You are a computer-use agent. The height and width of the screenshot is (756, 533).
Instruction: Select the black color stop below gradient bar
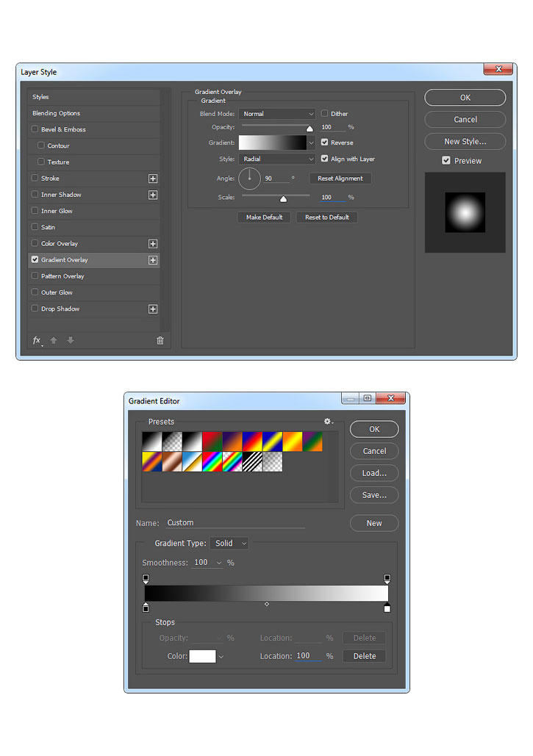click(x=146, y=608)
